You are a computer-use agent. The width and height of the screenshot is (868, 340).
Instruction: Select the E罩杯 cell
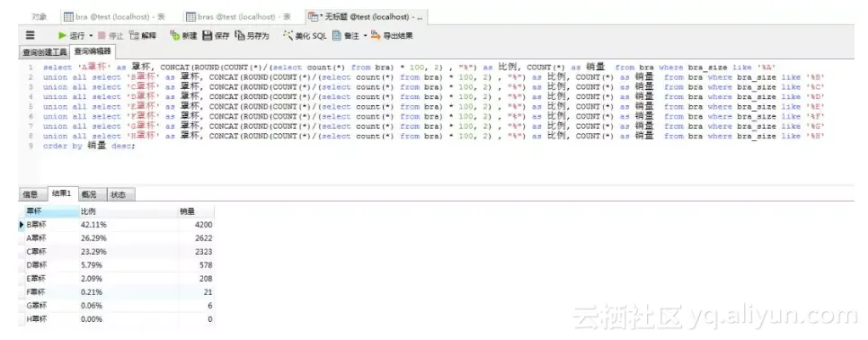pos(51,279)
